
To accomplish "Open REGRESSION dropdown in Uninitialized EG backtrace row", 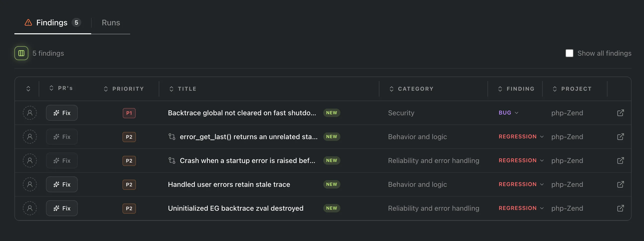I will coord(521,208).
